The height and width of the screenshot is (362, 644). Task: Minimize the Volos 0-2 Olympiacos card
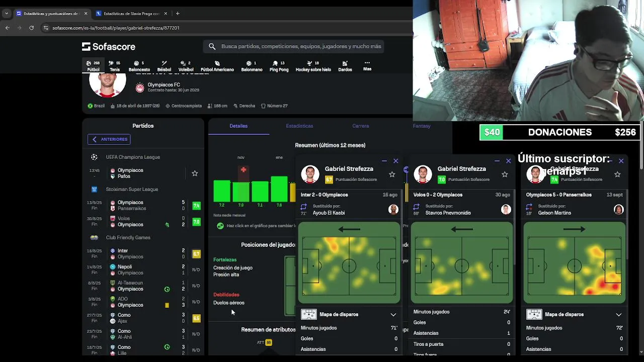[497, 161]
